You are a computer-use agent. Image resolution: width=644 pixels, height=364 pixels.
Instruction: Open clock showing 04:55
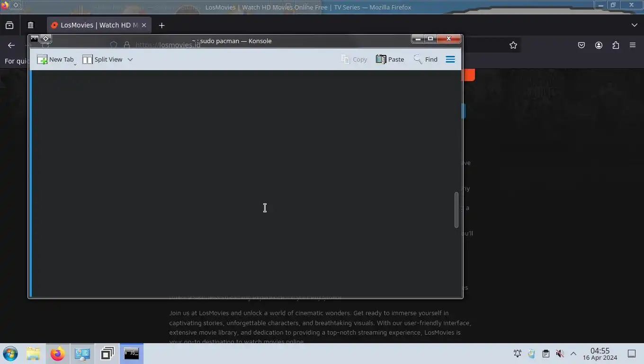[x=600, y=354]
